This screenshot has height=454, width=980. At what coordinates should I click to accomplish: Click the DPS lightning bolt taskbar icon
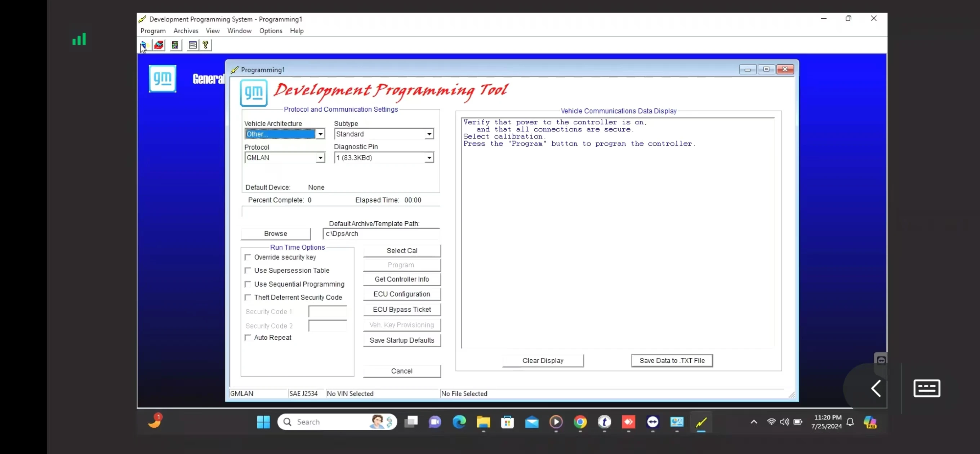click(x=701, y=422)
